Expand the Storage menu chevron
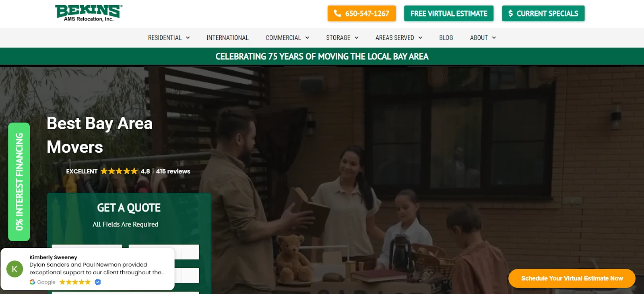Viewport: 644px width, 294px height. pyautogui.click(x=356, y=38)
